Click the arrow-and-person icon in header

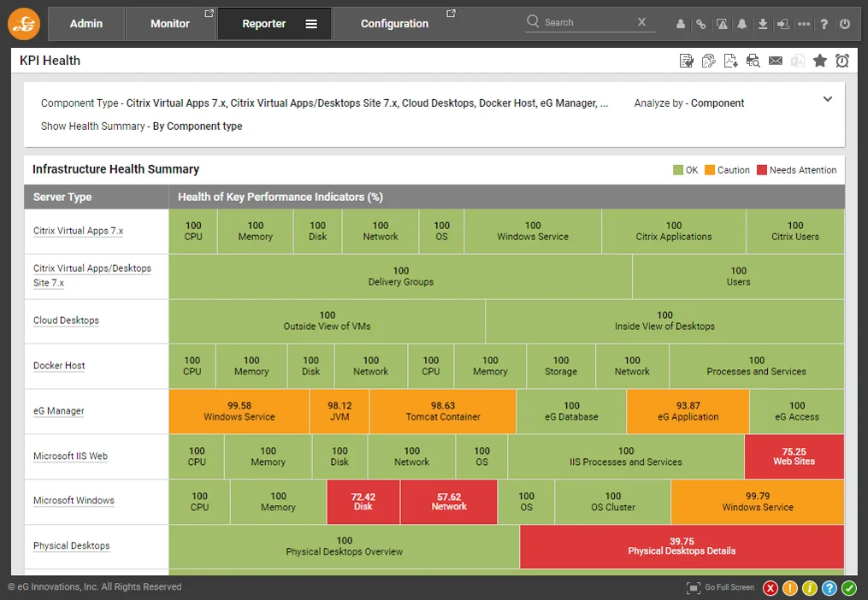click(782, 24)
